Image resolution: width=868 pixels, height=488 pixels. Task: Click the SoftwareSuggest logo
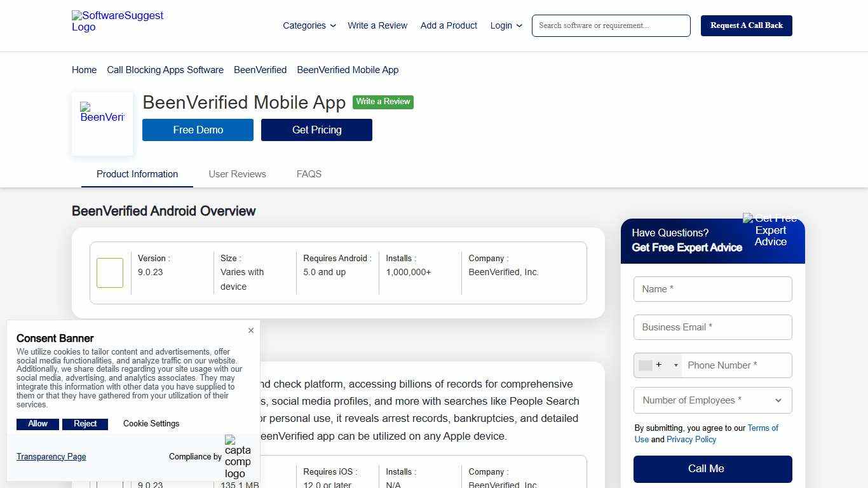pyautogui.click(x=117, y=22)
